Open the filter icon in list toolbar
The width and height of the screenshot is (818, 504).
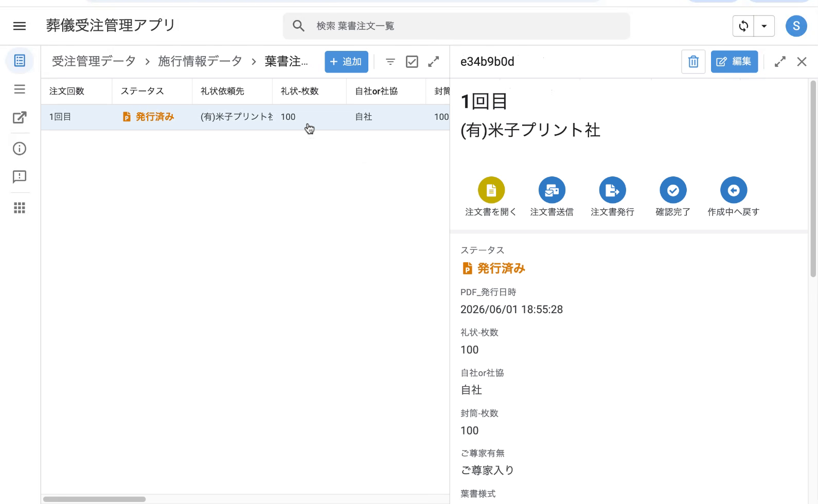point(390,62)
